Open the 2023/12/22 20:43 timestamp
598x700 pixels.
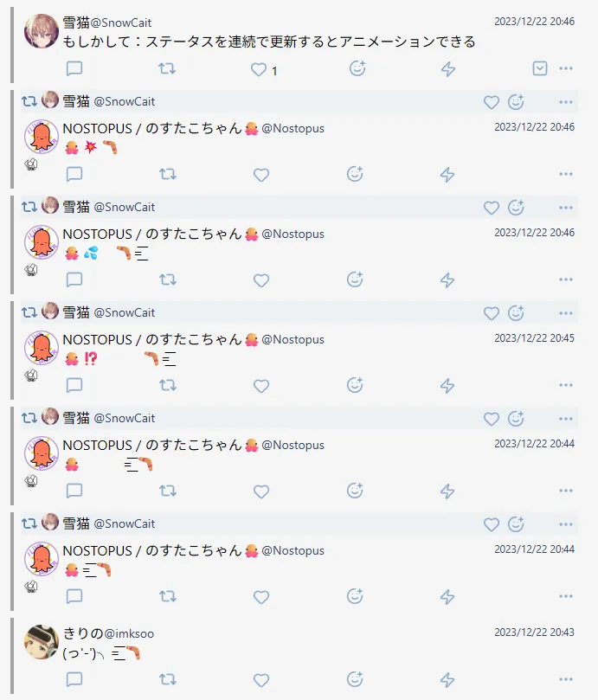pos(534,633)
